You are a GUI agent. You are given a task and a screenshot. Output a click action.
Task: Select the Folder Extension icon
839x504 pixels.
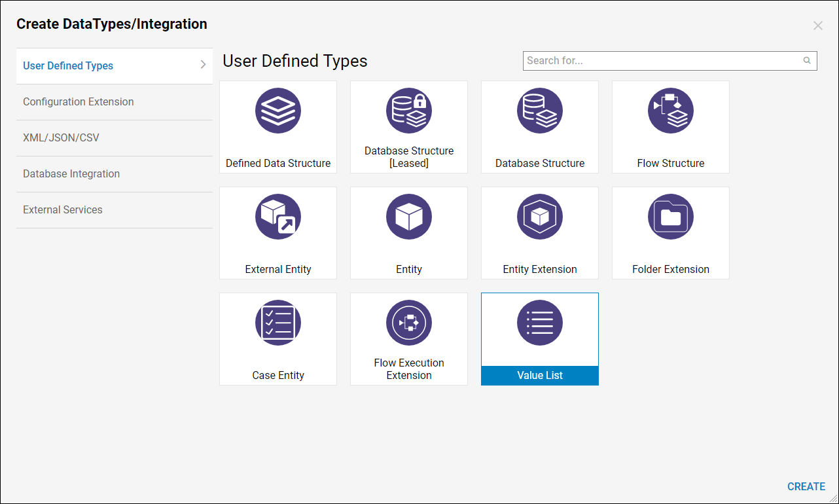[671, 217]
